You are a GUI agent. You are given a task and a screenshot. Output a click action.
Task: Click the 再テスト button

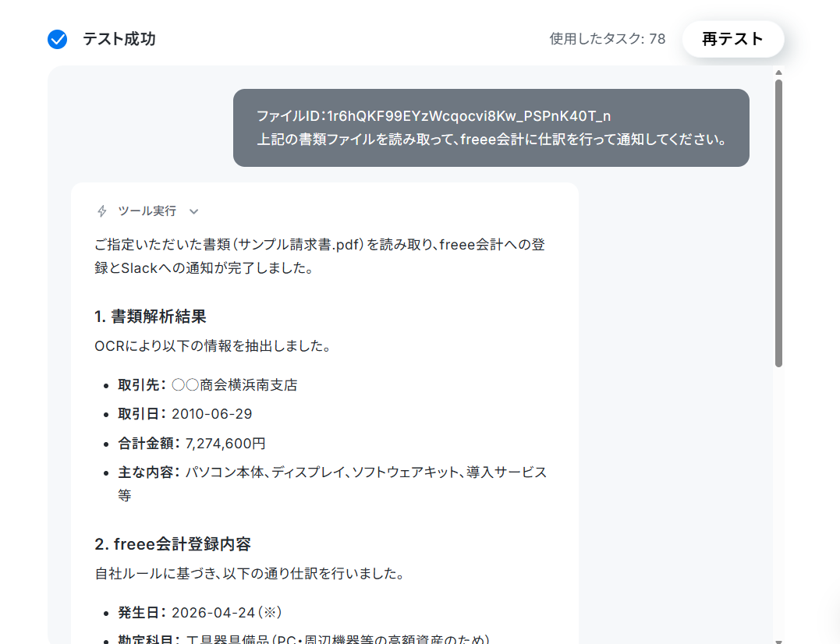click(733, 39)
